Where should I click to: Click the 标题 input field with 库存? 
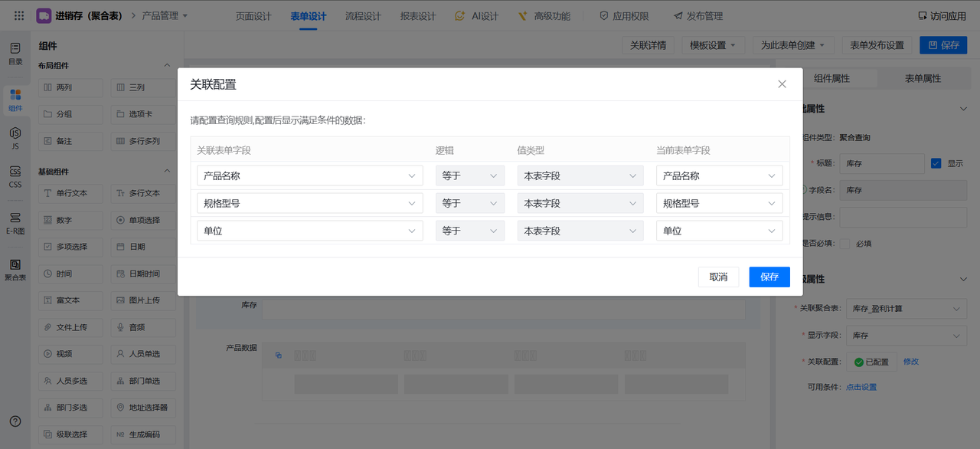(x=881, y=164)
